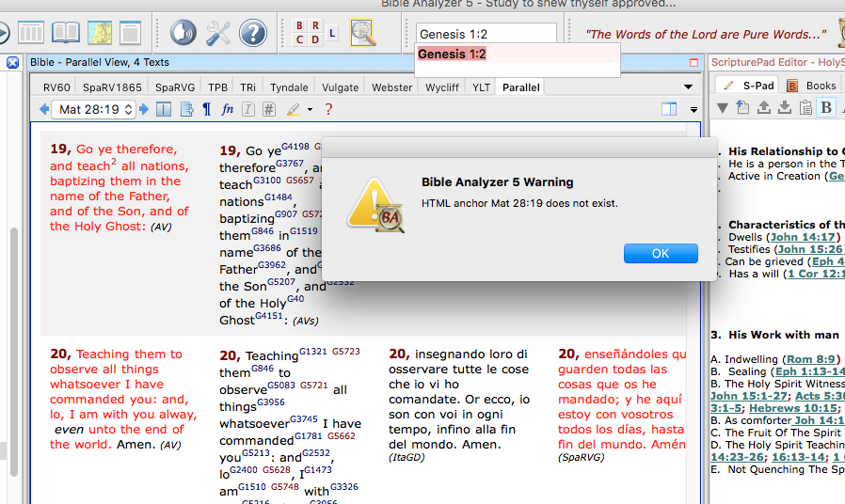Image resolution: width=845 pixels, height=504 pixels.
Task: Follow the Rom 8:9 link
Action: click(810, 359)
